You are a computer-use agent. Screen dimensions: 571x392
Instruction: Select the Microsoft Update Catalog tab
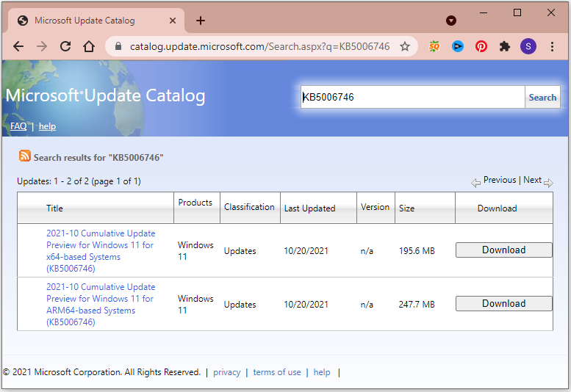[96, 21]
